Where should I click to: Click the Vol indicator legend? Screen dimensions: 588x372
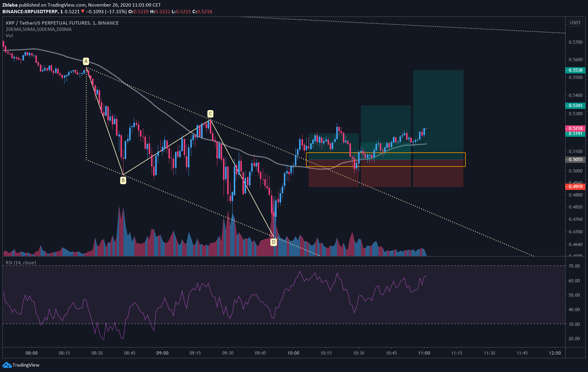9,36
